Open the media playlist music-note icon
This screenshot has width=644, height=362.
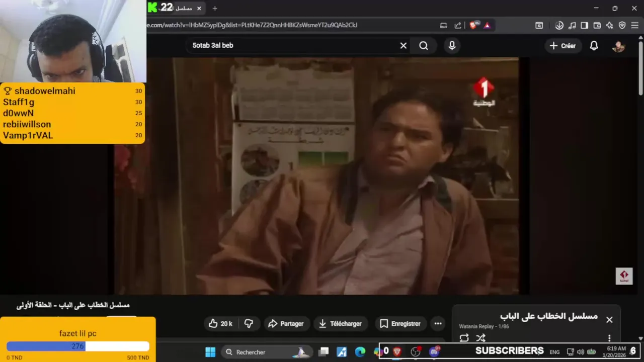(572, 25)
